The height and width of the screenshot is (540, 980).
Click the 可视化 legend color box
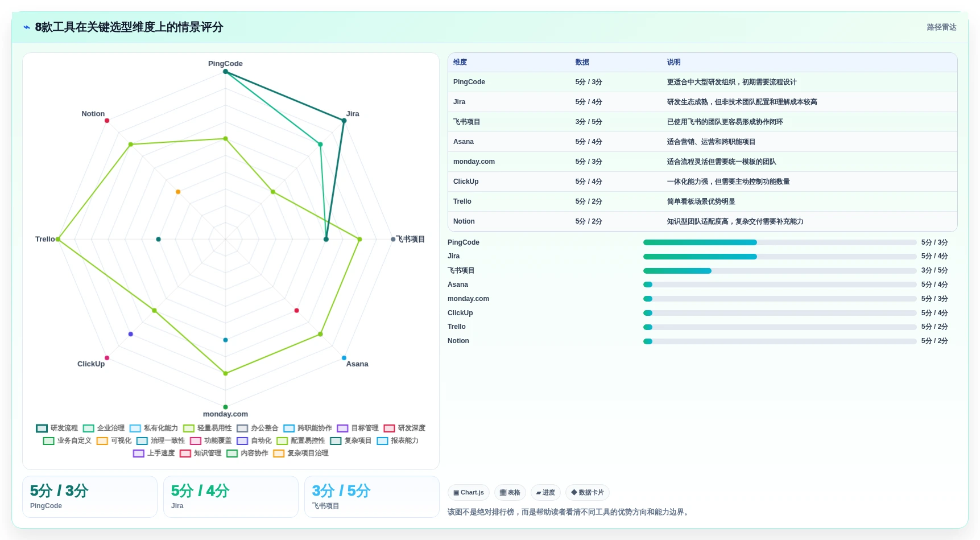pos(102,440)
